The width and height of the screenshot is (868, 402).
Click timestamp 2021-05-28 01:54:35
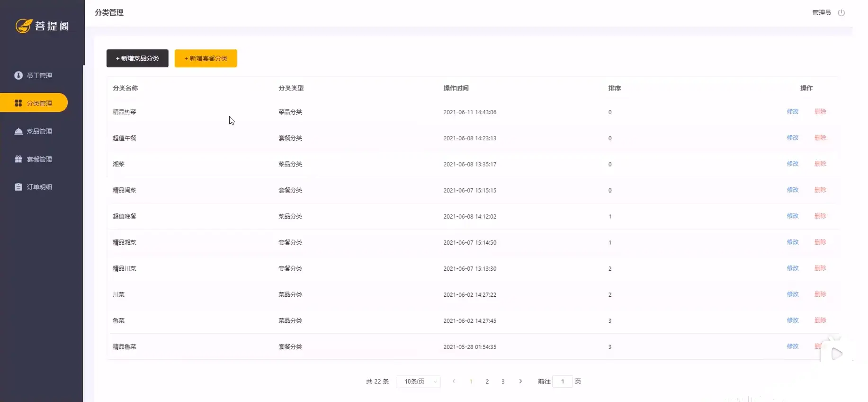coord(470,347)
